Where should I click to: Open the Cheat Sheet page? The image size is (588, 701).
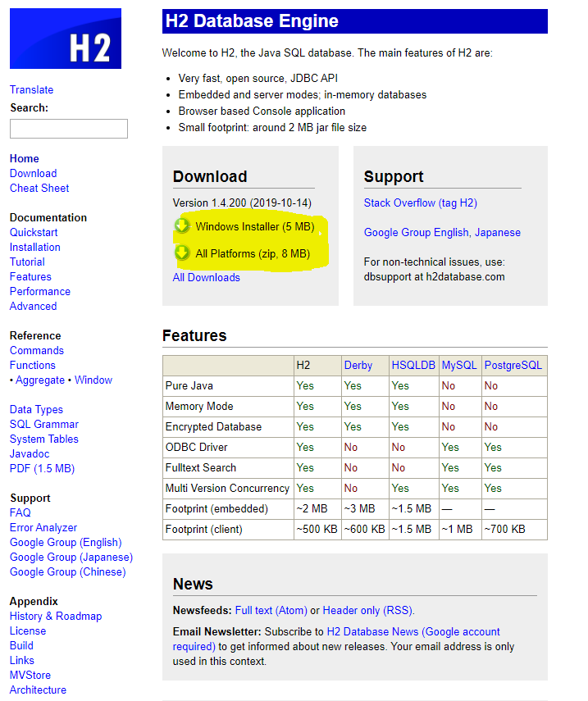pos(39,188)
